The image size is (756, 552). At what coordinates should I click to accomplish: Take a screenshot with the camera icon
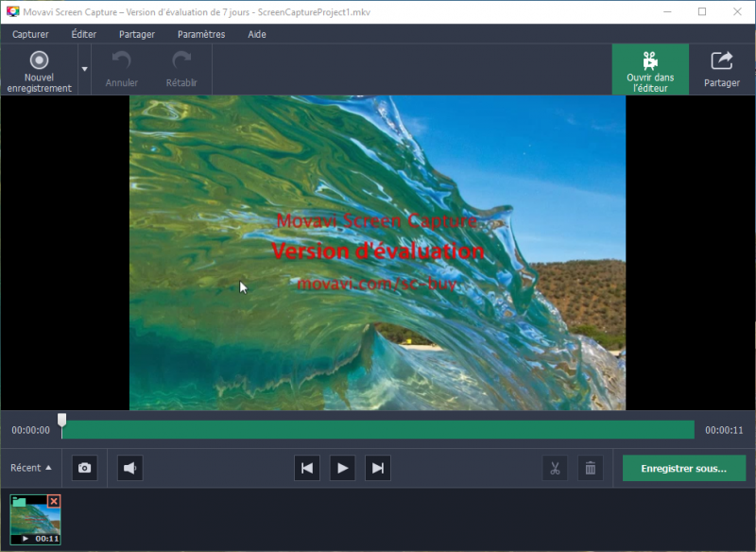point(85,468)
